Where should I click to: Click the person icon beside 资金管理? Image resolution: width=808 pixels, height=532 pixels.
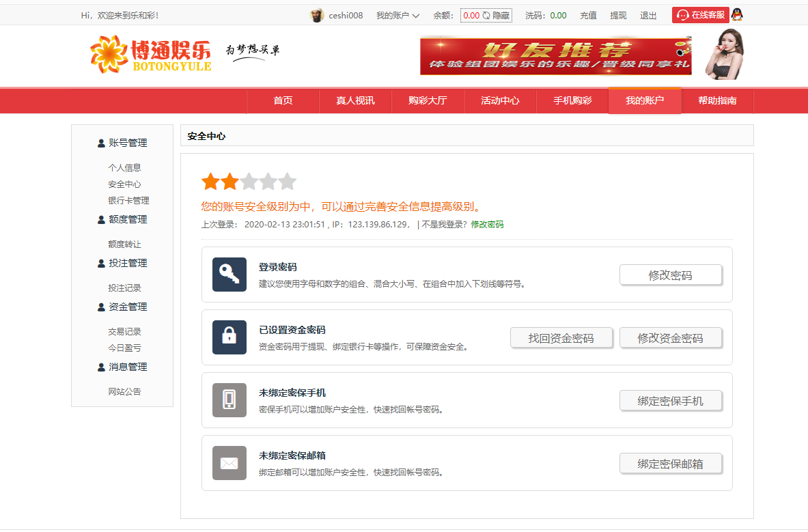pos(101,307)
